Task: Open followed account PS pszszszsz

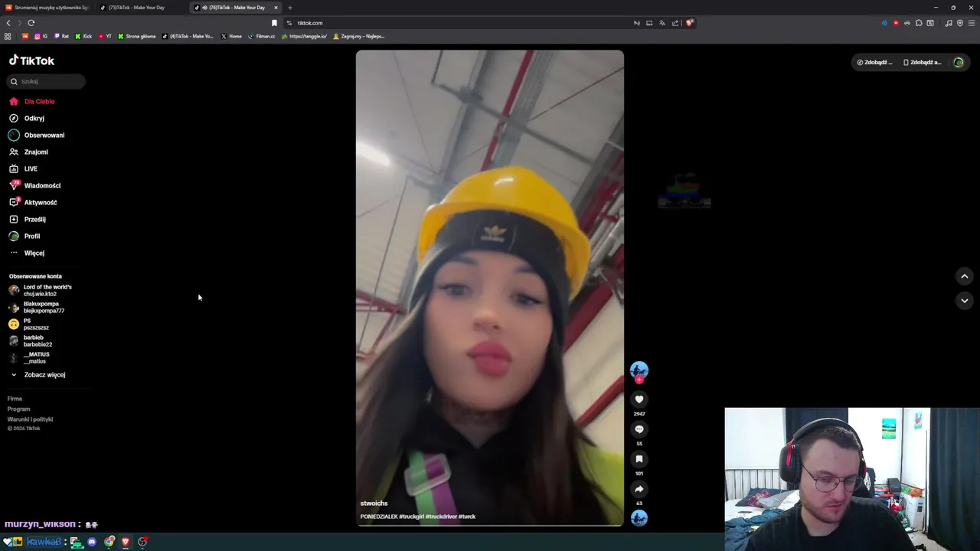Action: 29,324
